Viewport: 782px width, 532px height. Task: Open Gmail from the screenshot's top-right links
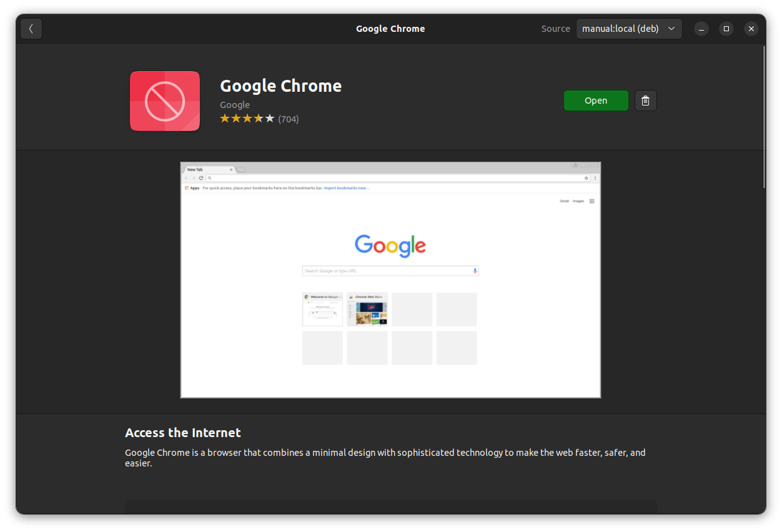tap(563, 201)
